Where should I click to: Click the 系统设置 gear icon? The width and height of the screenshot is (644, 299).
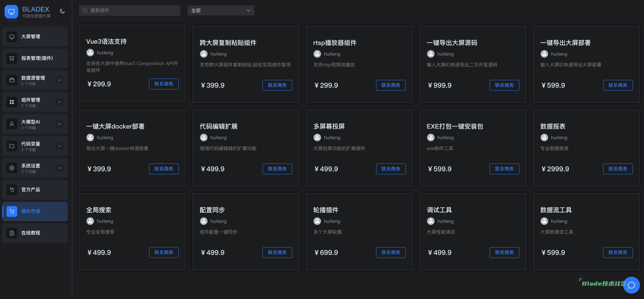click(x=12, y=168)
